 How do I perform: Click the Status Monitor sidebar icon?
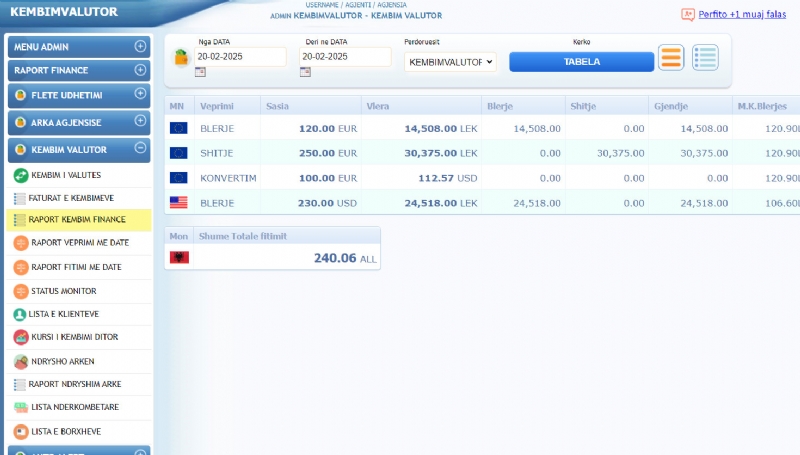[21, 290]
